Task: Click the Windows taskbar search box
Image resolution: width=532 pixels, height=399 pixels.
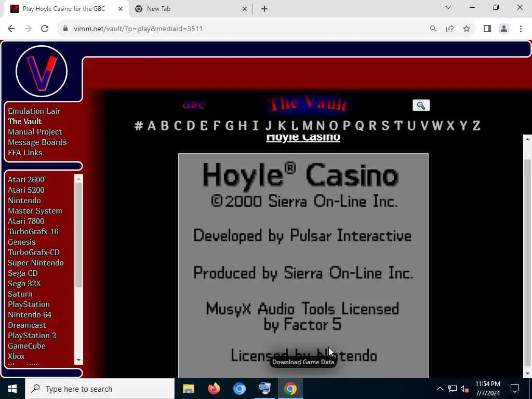Action: coord(100,389)
